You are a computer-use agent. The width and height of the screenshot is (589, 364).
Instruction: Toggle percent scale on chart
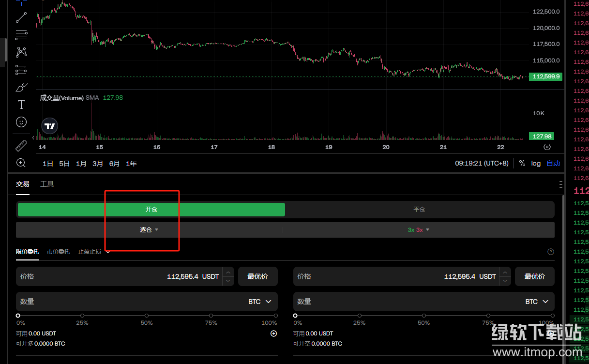(x=522, y=164)
